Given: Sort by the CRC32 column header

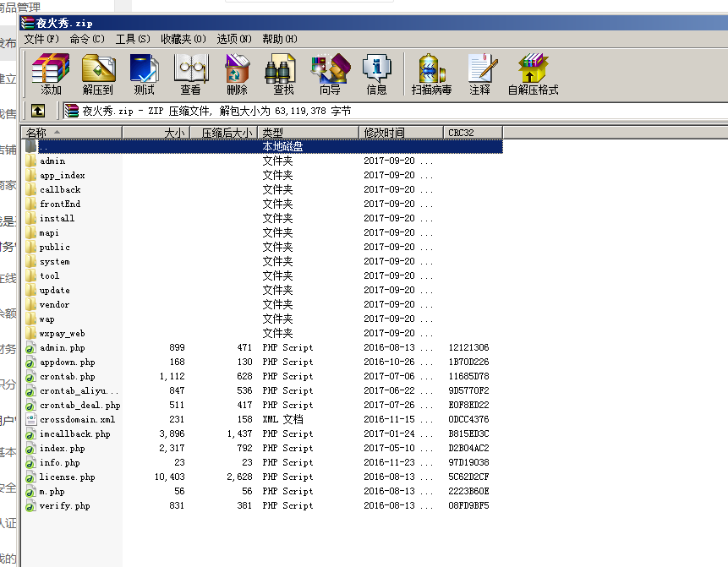Looking at the screenshot, I should pos(472,133).
